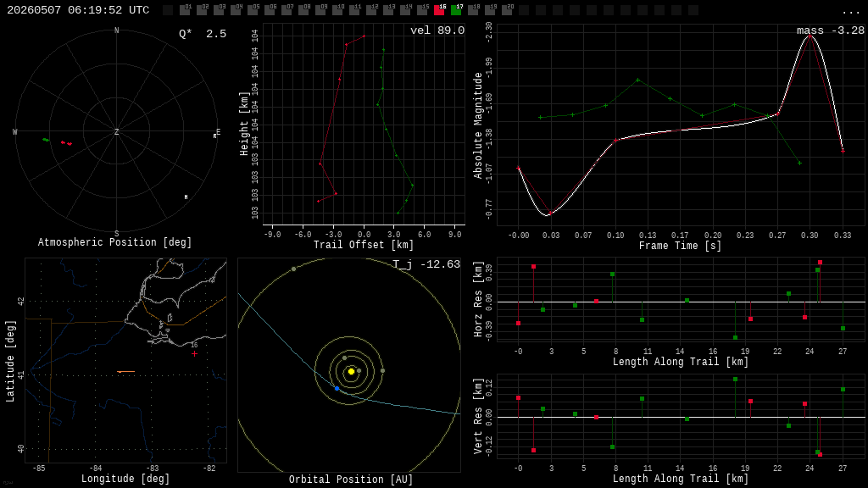The width and height of the screenshot is (868, 488).
Task: Select the green station 17 indicator
Action: coord(456,10)
